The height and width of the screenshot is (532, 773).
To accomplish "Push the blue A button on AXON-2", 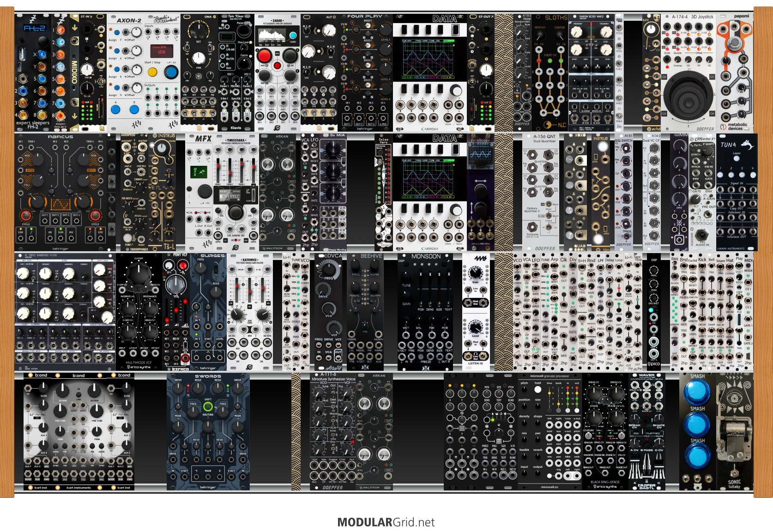I will click(115, 110).
